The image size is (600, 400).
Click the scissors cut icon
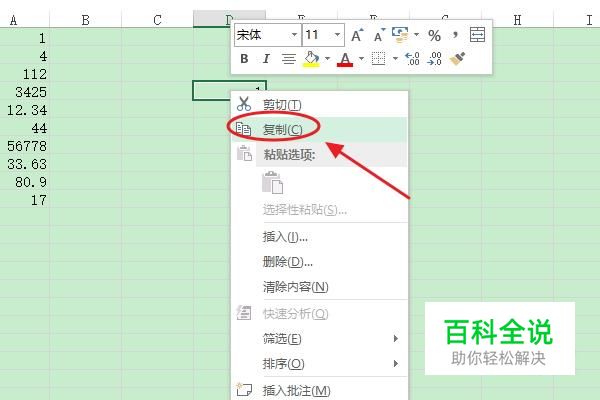point(244,104)
